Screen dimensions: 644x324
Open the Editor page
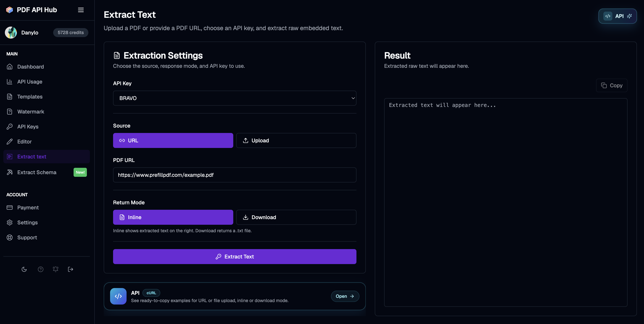click(x=46, y=142)
